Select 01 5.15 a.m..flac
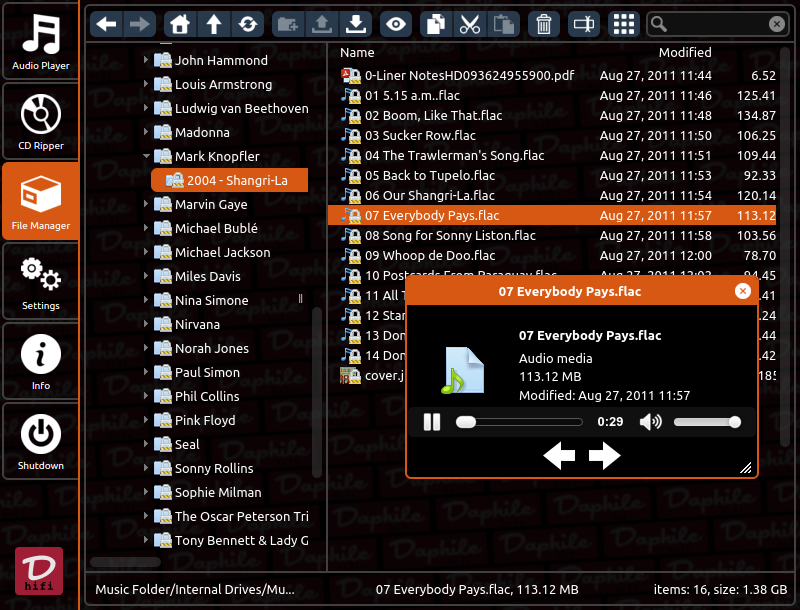This screenshot has width=800, height=610. (552, 95)
